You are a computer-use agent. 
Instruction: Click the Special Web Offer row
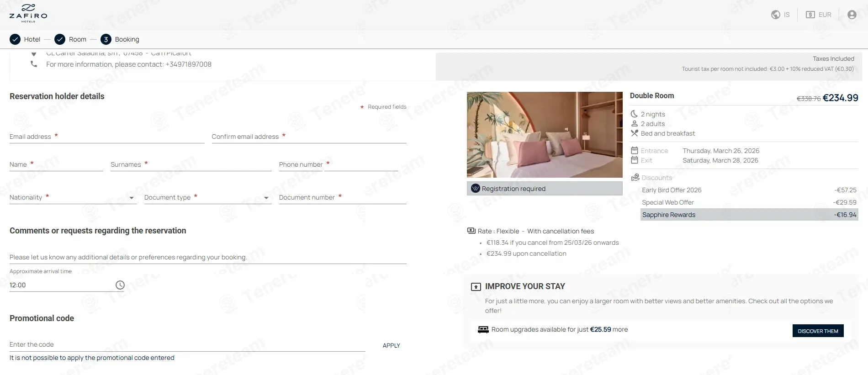pos(749,202)
